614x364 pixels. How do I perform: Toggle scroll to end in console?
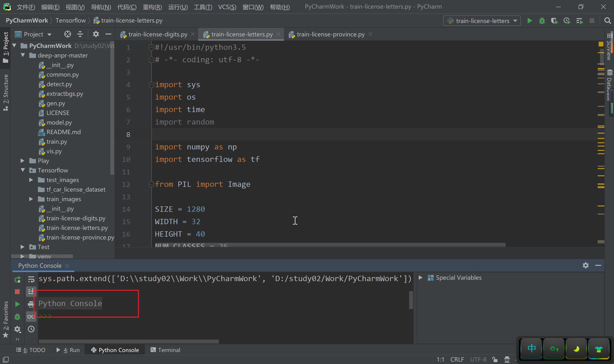click(31, 291)
